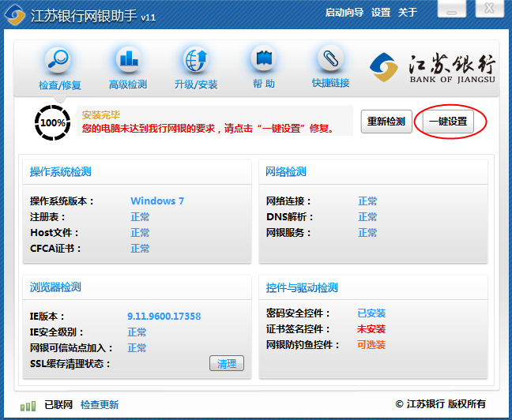Viewport: 512px width, 420px height.
Task: Open the 升级/安装 globe icon
Action: click(x=196, y=59)
